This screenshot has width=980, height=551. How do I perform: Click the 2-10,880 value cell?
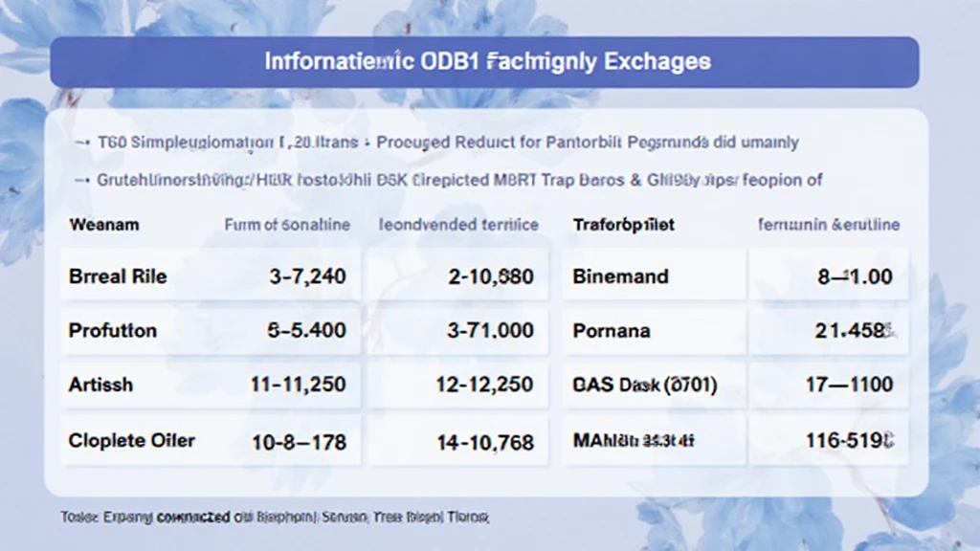tap(491, 276)
